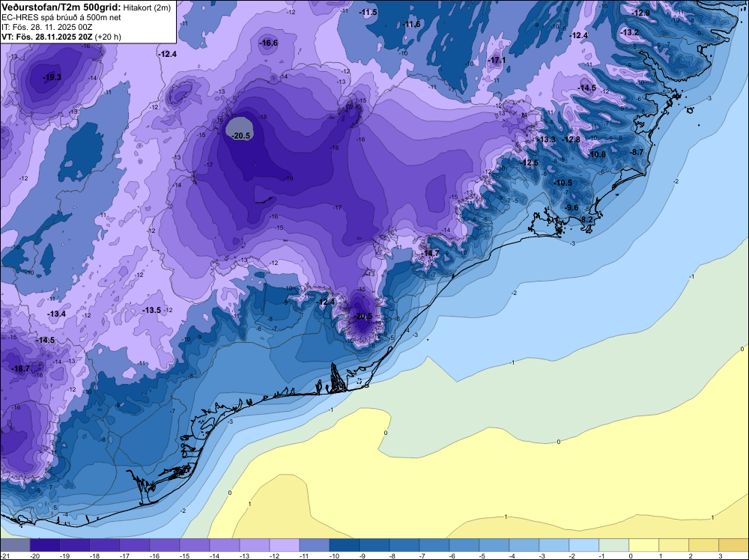Image resolution: width=749 pixels, height=560 pixels.
Task: Click the legend swatch between -18 and -17
Action: (x=105, y=545)
